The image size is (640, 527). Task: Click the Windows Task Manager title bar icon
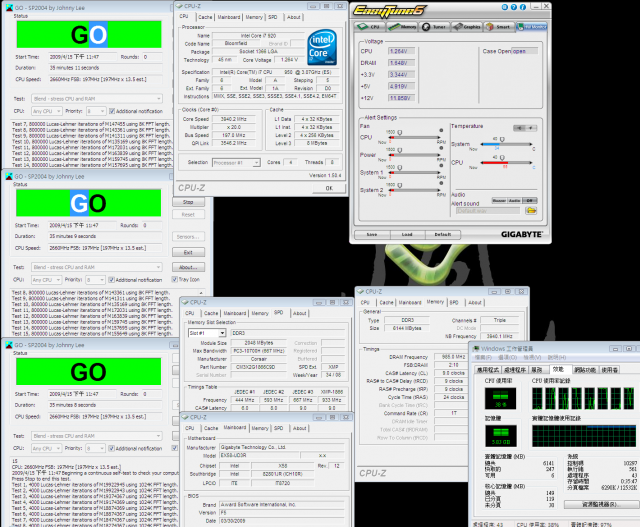click(x=476, y=349)
